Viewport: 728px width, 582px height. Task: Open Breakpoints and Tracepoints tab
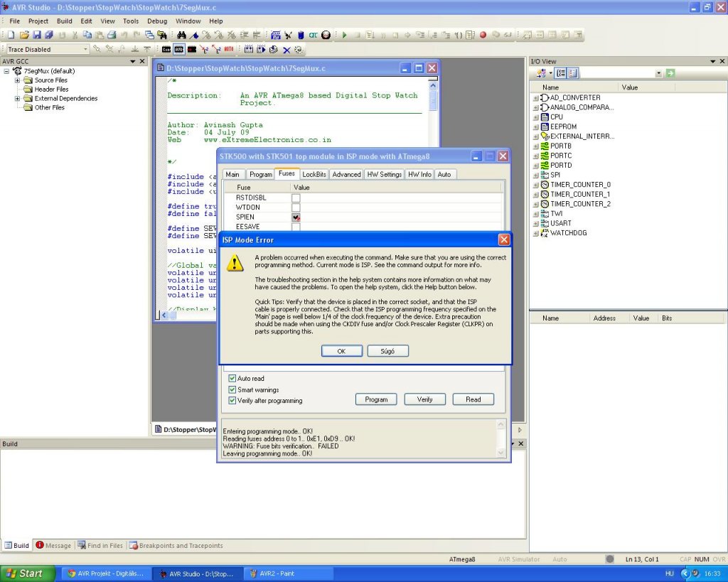tap(176, 545)
